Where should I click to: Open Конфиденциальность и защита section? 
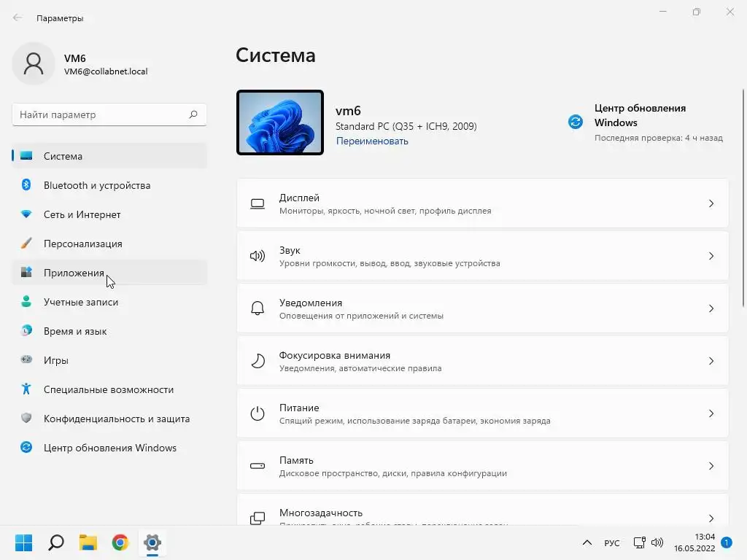click(x=109, y=418)
